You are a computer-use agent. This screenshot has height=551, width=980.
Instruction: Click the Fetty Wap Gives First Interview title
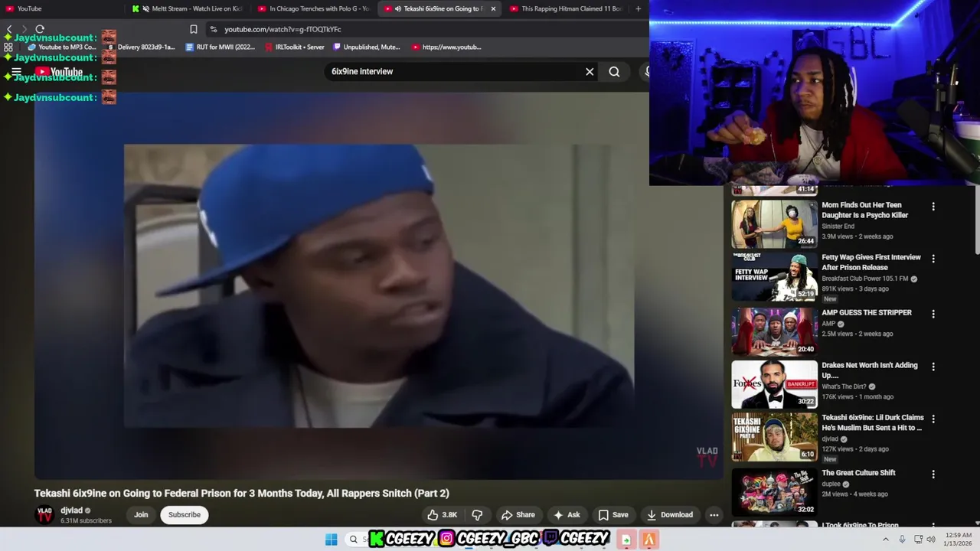(x=871, y=262)
